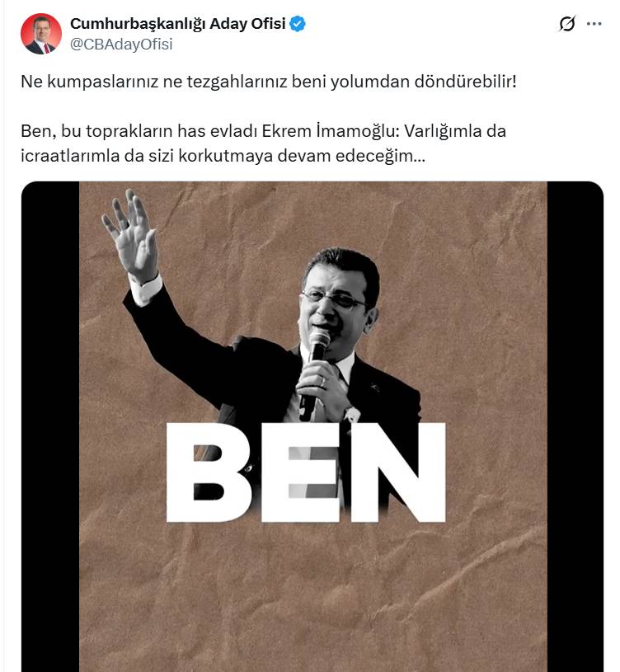Open the three-dot more options menu
The image size is (620, 672).
tap(594, 24)
